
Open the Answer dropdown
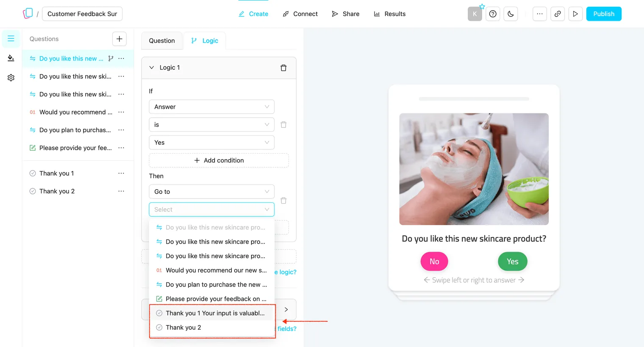pos(211,107)
